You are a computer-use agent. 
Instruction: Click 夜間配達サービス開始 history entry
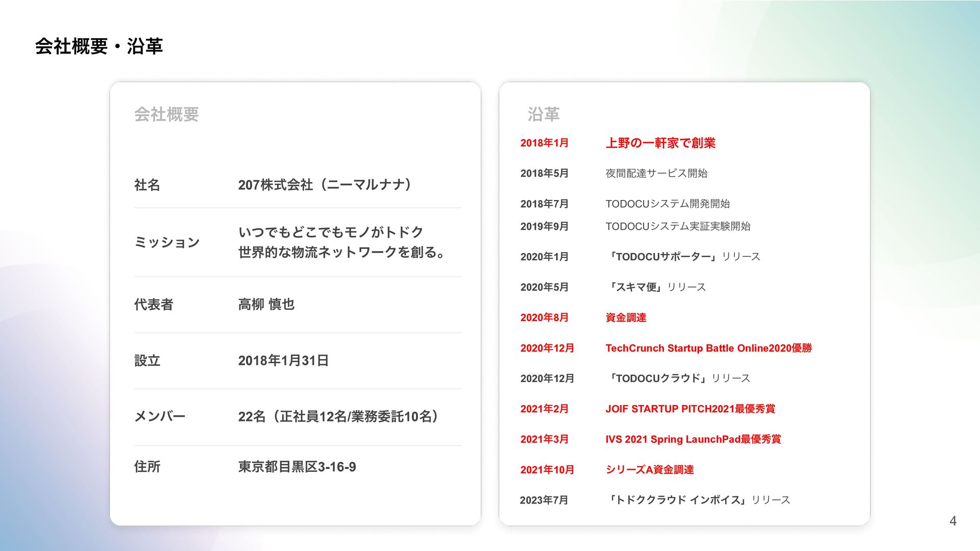656,173
